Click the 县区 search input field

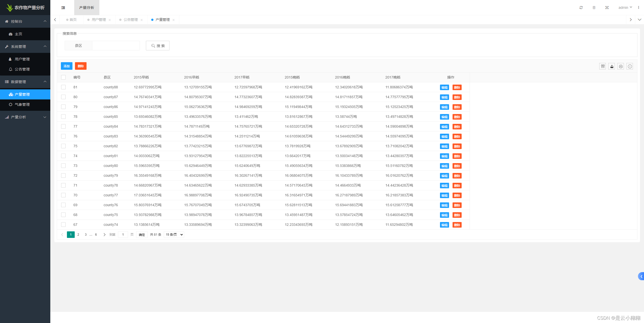[116, 46]
